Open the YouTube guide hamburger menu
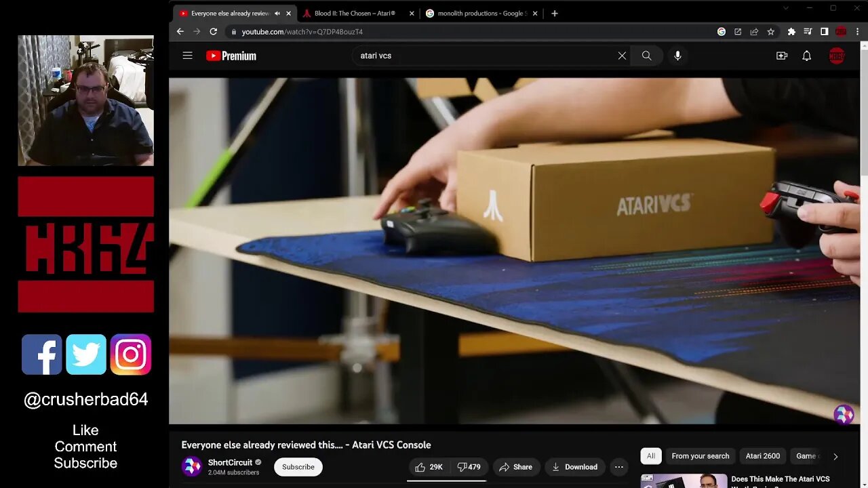 click(x=188, y=56)
